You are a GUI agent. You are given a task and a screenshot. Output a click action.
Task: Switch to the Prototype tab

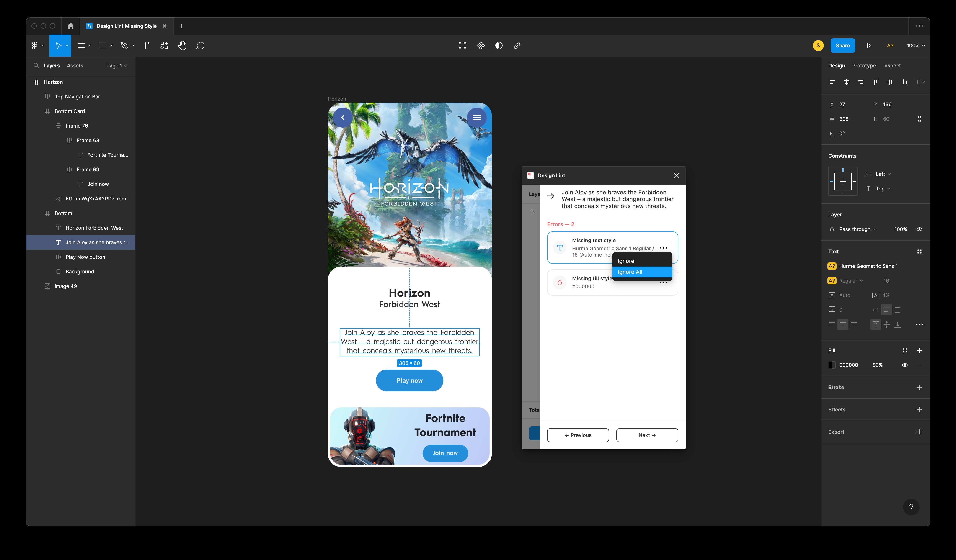point(864,66)
